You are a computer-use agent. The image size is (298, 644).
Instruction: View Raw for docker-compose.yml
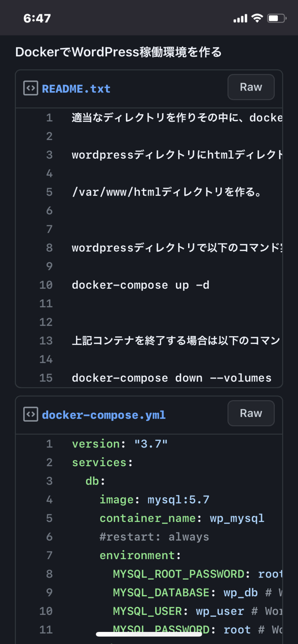[251, 413]
